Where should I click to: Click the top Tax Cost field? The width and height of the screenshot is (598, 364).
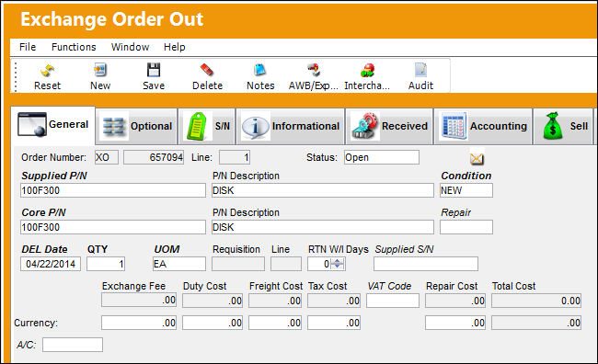coord(334,301)
